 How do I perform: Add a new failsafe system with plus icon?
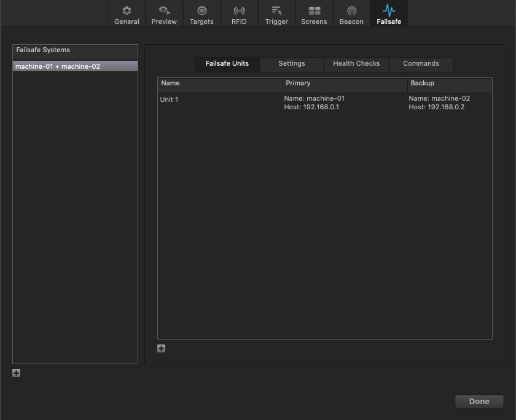point(16,373)
